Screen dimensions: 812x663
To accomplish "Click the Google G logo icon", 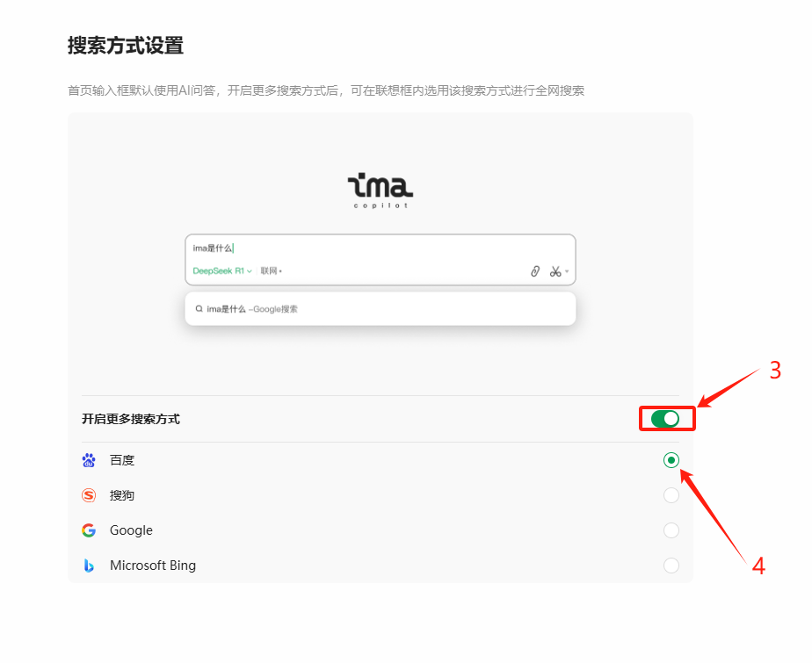I will (x=89, y=530).
